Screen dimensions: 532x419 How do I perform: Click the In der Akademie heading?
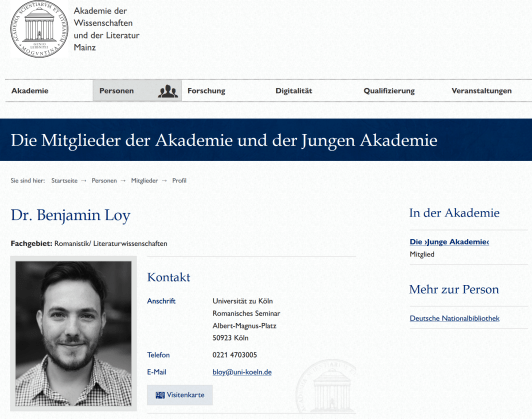pos(454,213)
